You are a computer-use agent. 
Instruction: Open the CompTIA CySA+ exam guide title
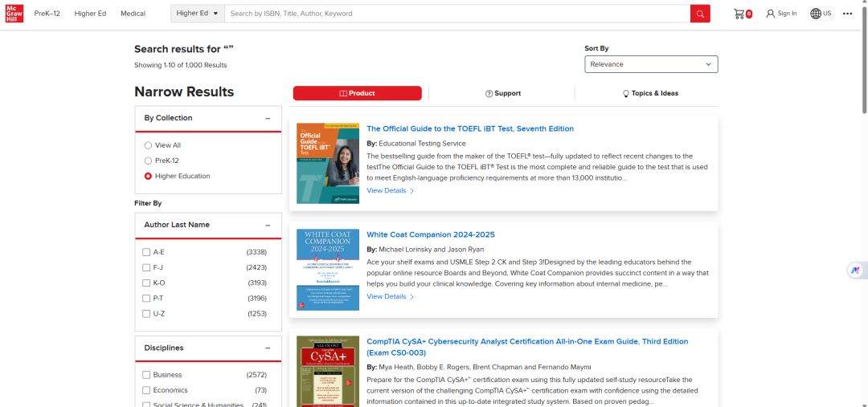[527, 348]
